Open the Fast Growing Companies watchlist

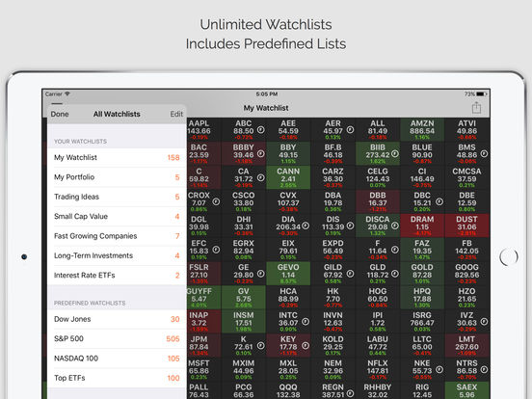pos(117,236)
